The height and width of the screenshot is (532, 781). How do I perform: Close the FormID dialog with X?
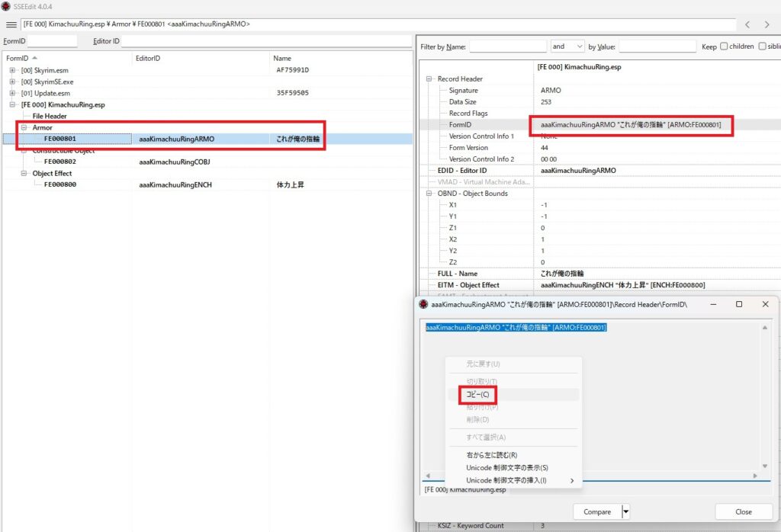[x=765, y=304]
